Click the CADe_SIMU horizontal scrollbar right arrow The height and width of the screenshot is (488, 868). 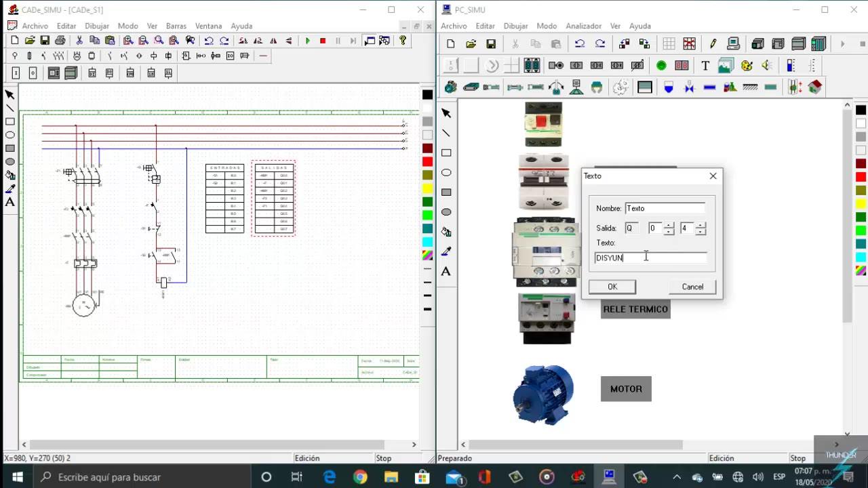click(x=414, y=445)
